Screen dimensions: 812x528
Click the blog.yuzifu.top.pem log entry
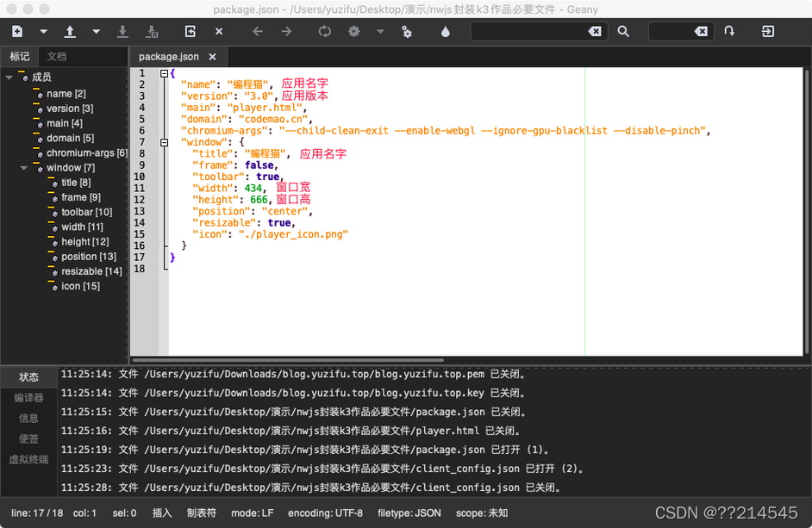tap(294, 375)
